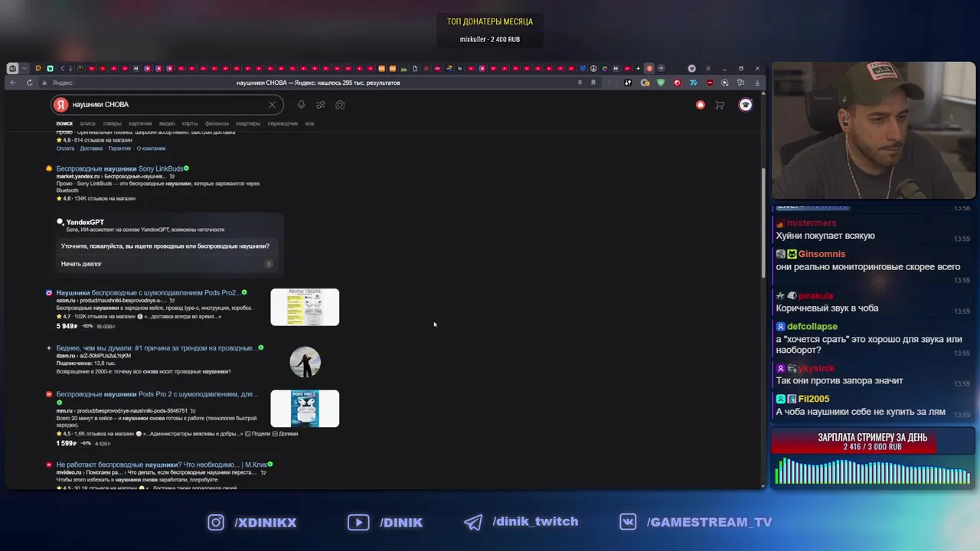Click the location pin icon in address bar
Viewport: 980px width, 551px height.
pyautogui.click(x=580, y=83)
